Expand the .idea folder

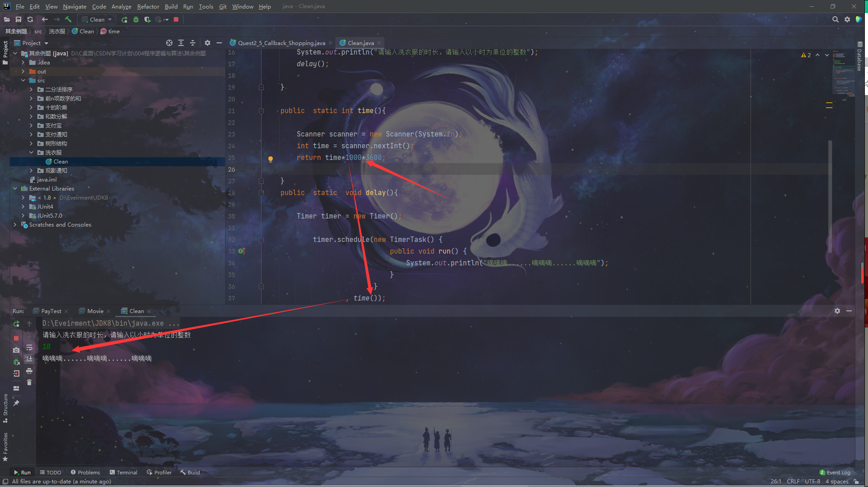coord(23,62)
